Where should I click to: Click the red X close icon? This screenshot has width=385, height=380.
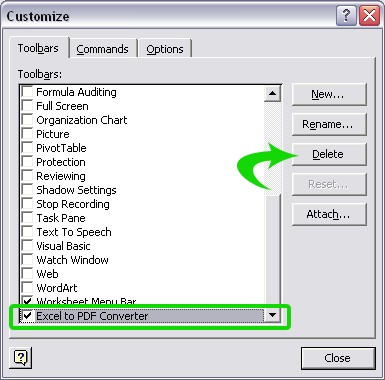(x=369, y=15)
